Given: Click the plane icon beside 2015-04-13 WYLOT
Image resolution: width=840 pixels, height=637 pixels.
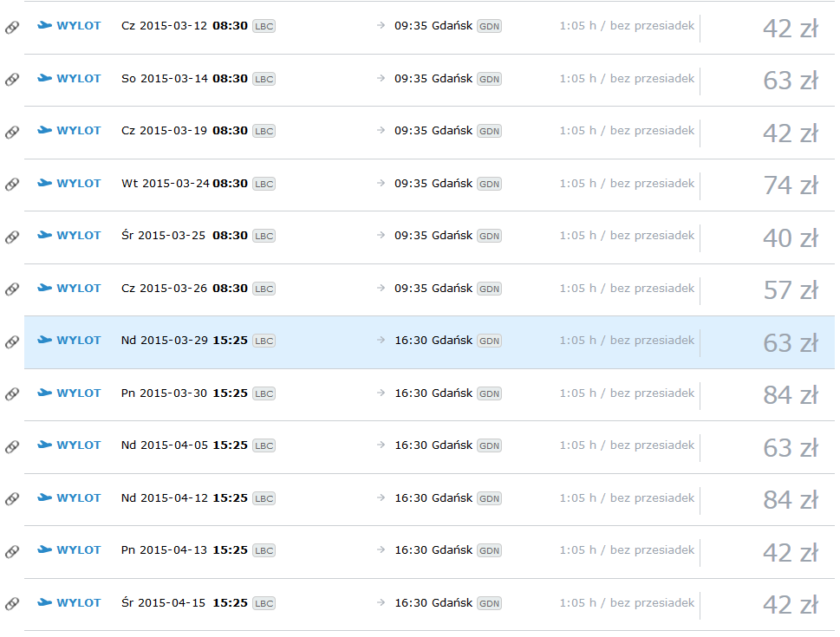Looking at the screenshot, I should click(44, 549).
